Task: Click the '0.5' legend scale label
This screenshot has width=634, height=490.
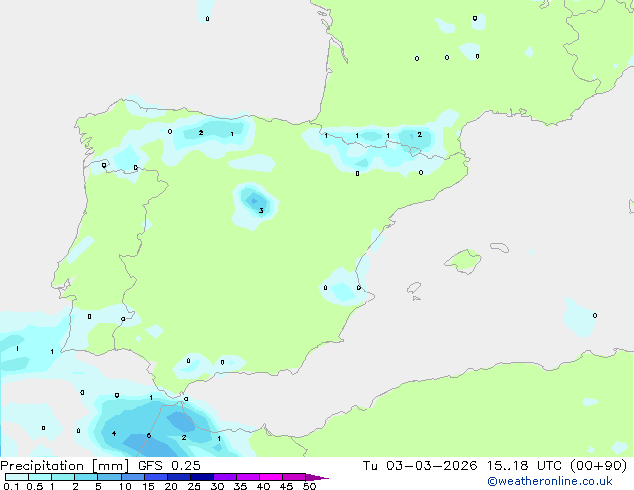Action: 34,486
